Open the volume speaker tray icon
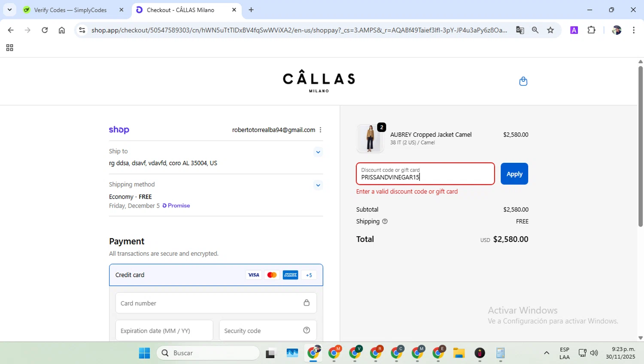 (594, 353)
